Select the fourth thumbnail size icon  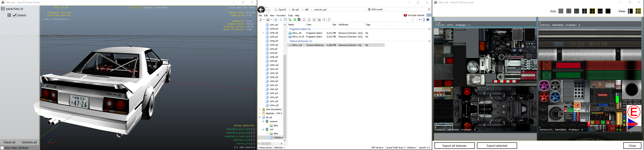tap(584, 11)
